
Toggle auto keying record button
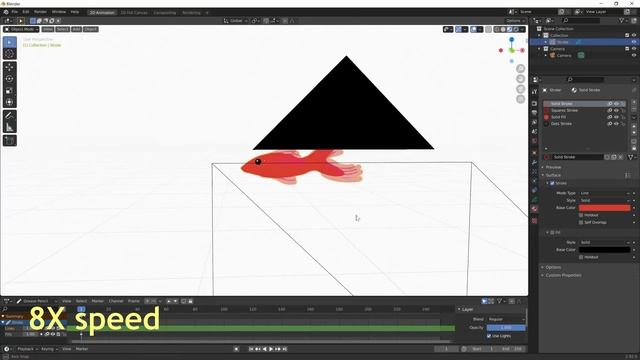236,349
